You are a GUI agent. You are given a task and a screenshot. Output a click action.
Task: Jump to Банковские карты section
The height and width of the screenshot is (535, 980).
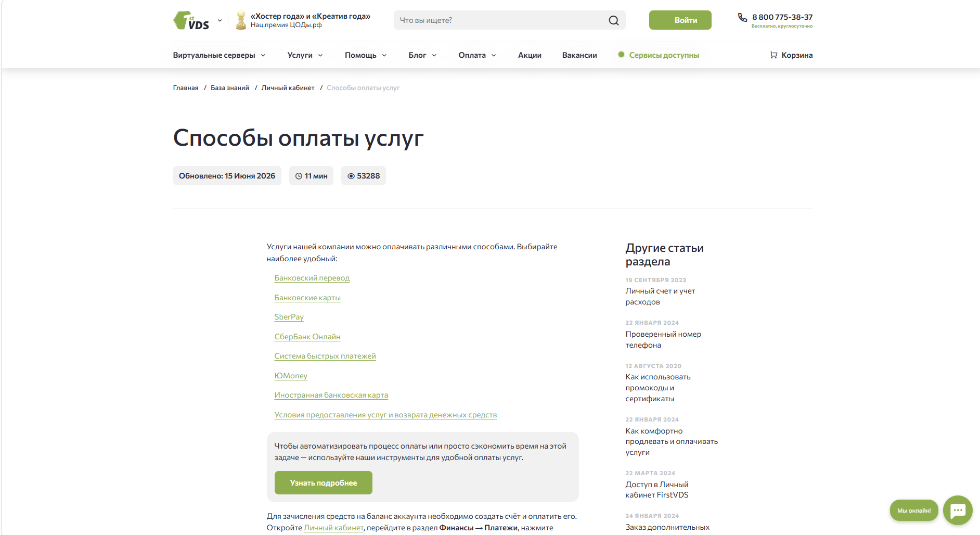307,298
